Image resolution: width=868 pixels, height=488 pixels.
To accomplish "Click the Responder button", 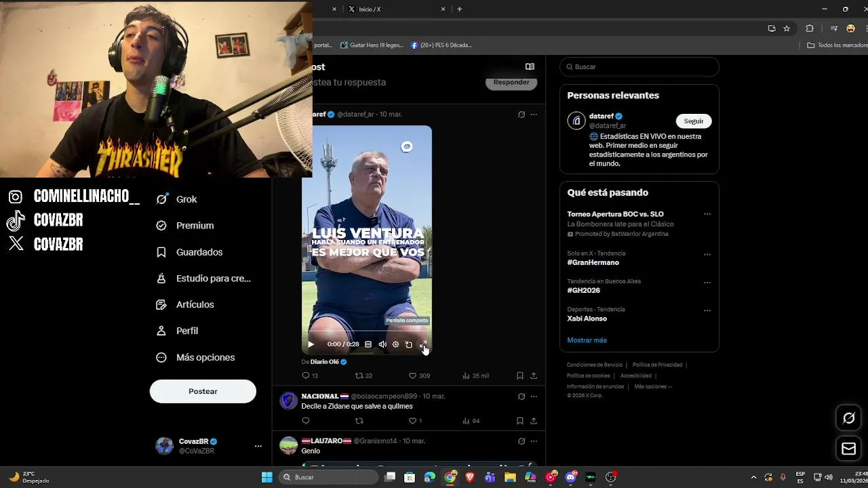I will [x=511, y=82].
